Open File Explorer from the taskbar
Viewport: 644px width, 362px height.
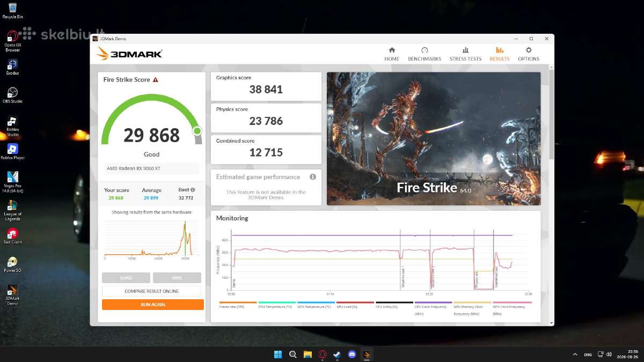(308, 354)
